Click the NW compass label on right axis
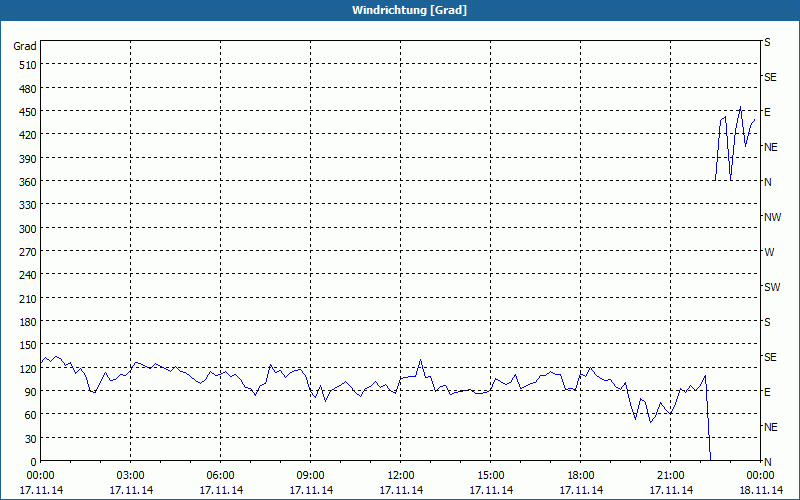Viewport: 800px width, 500px height. pos(771,217)
